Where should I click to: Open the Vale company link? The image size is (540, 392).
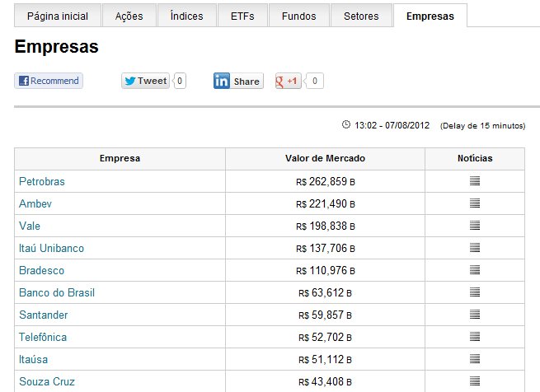30,226
